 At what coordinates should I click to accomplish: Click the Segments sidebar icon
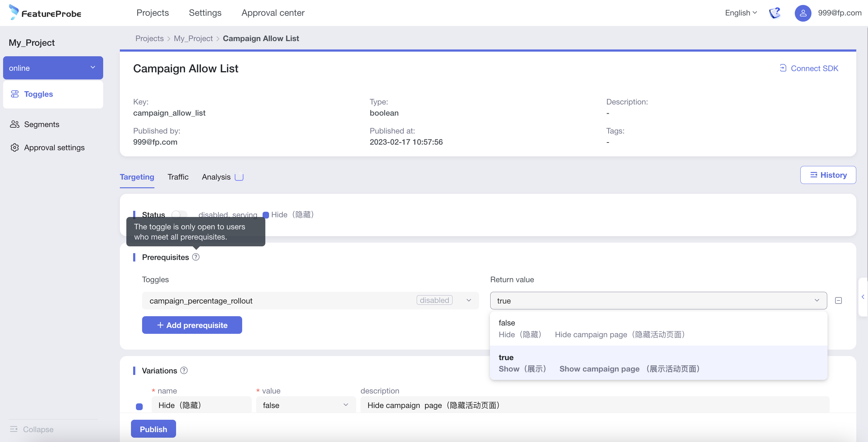(15, 124)
